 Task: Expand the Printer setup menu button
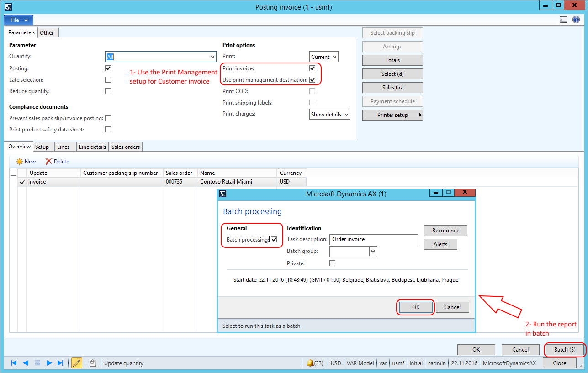pos(392,115)
